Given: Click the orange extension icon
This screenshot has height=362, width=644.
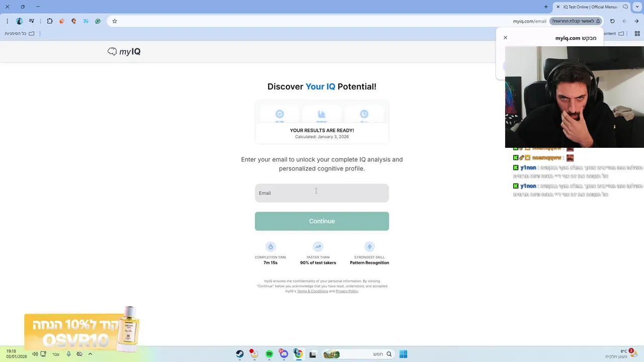Looking at the screenshot, I should coord(62,21).
